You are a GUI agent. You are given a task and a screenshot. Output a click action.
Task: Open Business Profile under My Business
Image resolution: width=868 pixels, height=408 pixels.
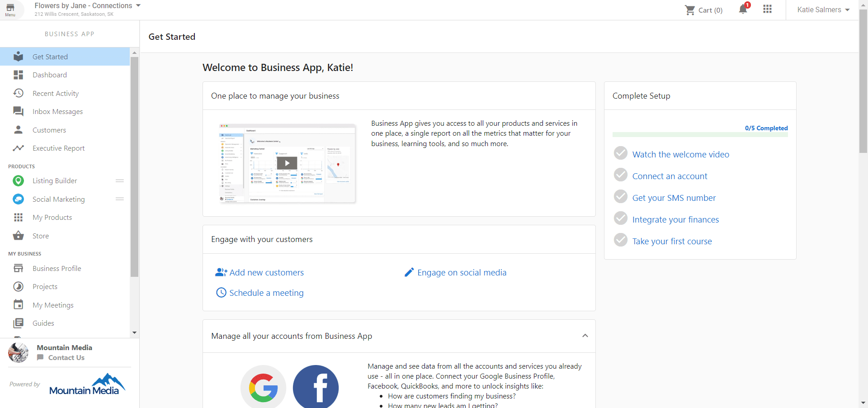57,268
